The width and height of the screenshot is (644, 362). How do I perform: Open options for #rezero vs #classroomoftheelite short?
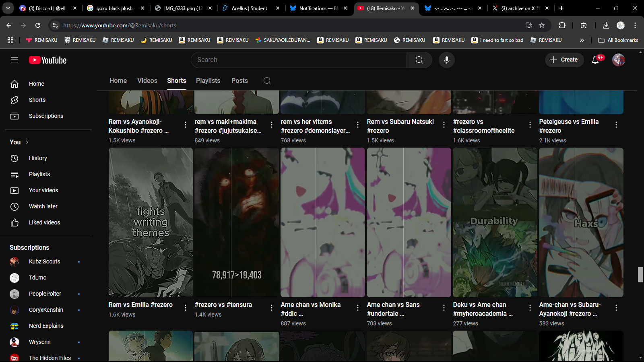[530, 125]
